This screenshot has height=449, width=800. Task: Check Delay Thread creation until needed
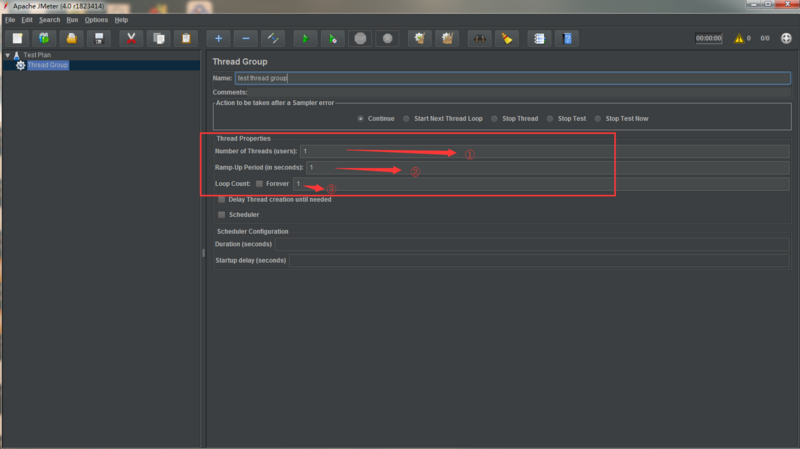tap(221, 199)
